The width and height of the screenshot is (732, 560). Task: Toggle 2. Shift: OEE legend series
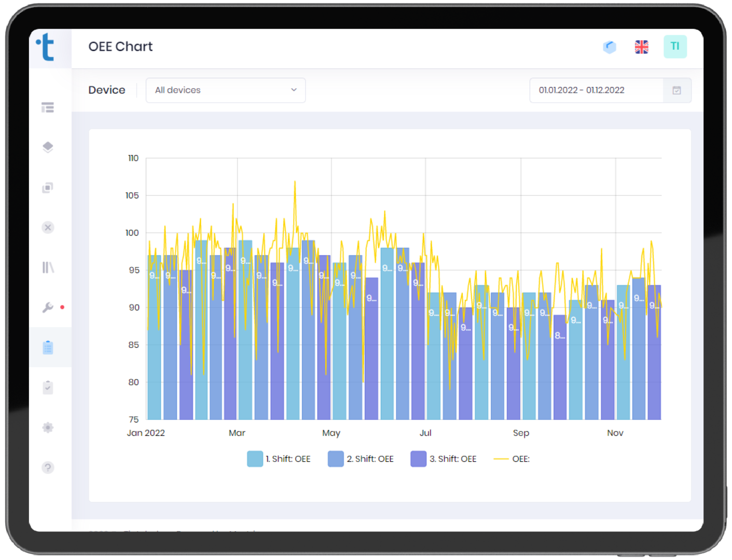click(361, 459)
